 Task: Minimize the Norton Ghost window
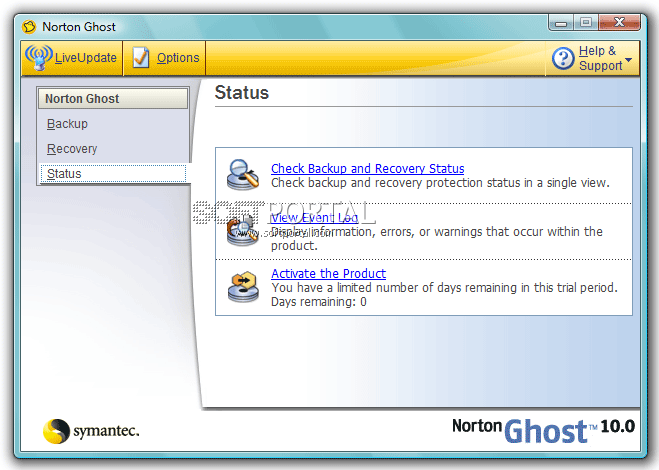click(561, 22)
